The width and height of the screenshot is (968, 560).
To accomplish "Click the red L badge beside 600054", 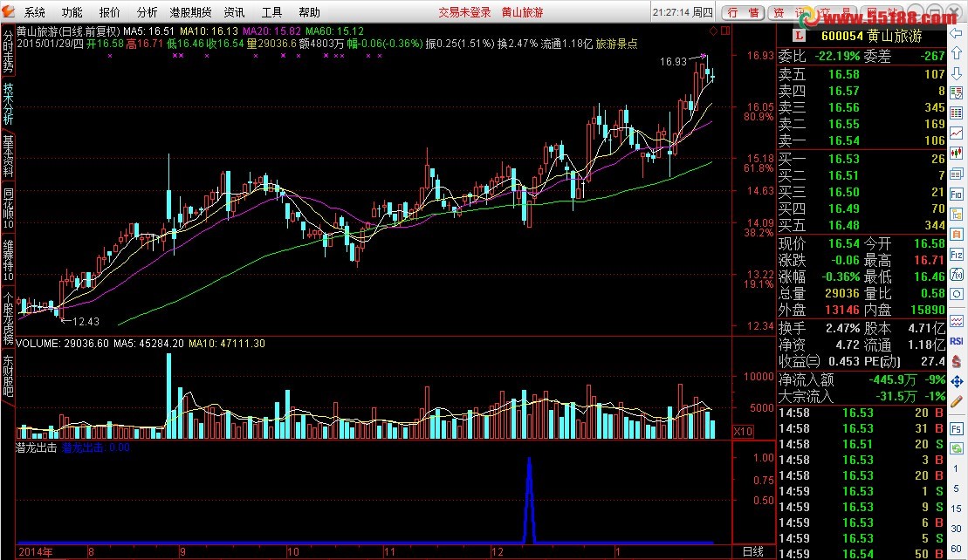I will [x=800, y=37].
